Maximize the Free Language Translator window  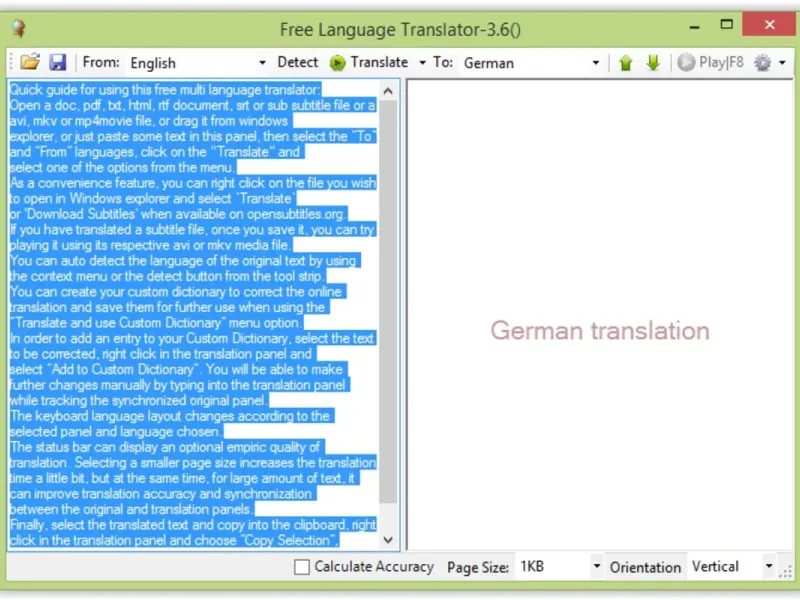tap(727, 24)
